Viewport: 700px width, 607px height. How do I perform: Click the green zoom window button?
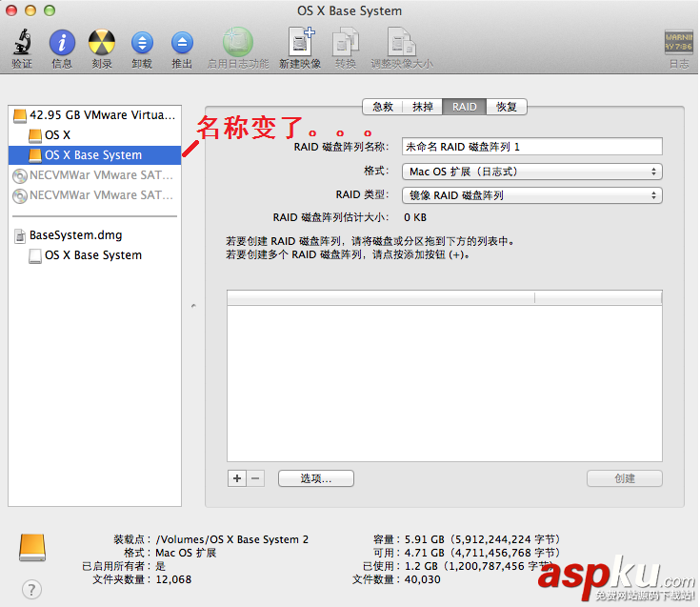[50, 10]
